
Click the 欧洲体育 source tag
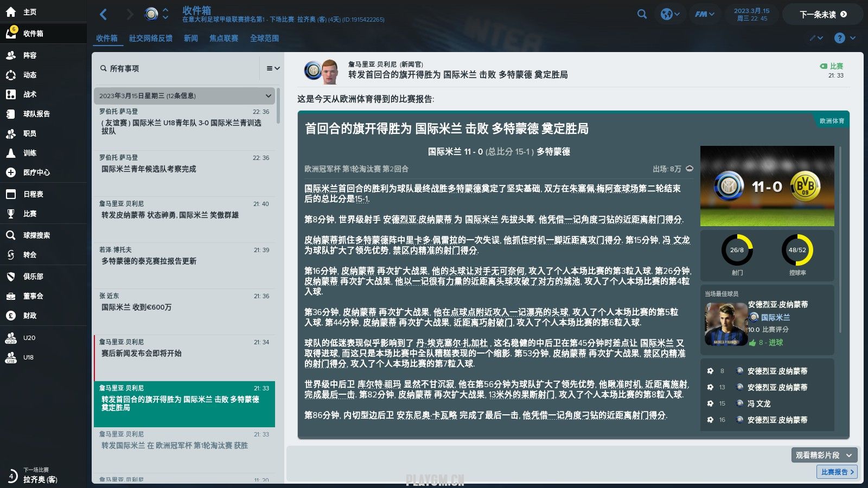pyautogui.click(x=832, y=121)
